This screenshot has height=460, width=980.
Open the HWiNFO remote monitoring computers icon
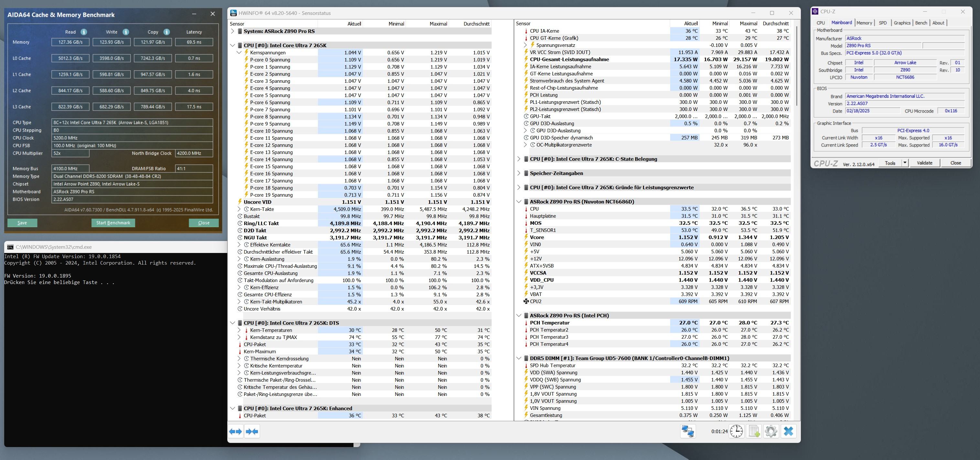pyautogui.click(x=688, y=432)
